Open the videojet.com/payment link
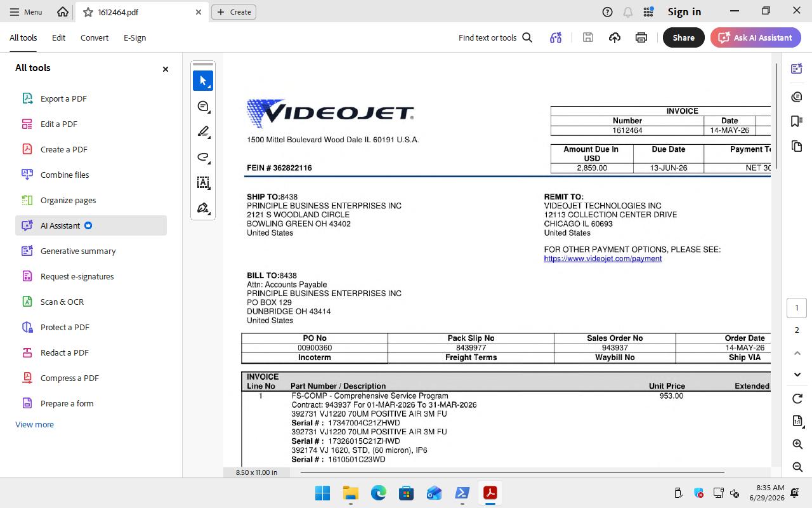This screenshot has width=812, height=508. click(603, 258)
